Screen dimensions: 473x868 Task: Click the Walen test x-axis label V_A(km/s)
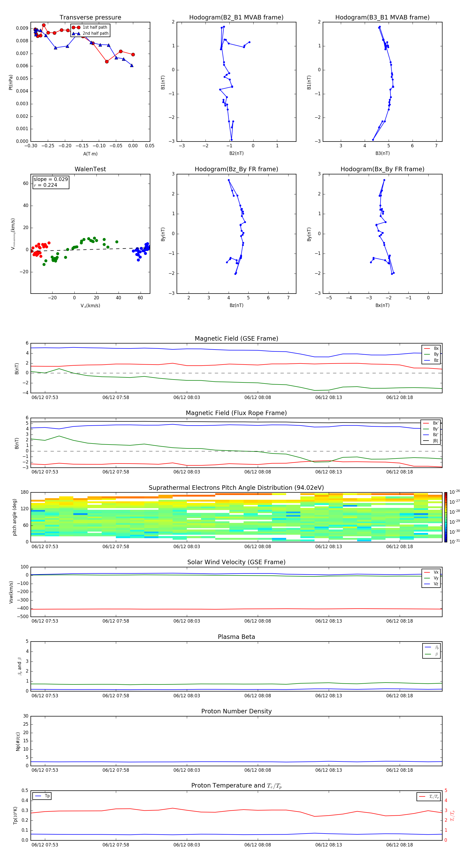pos(90,306)
